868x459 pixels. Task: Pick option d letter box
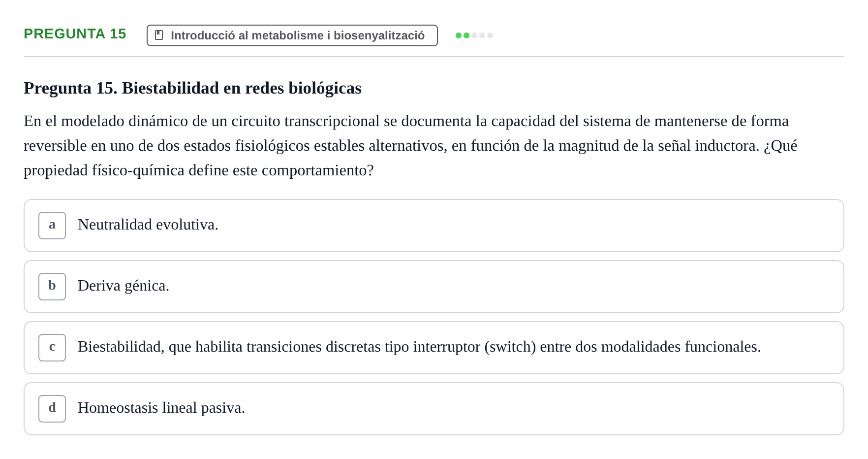[x=52, y=409]
